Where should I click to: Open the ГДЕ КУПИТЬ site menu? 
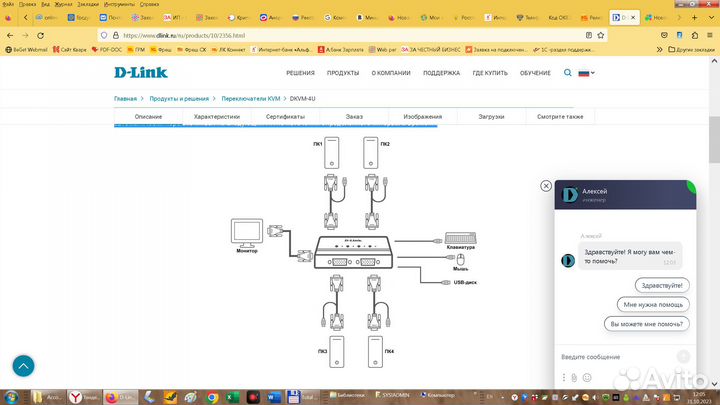[490, 73]
